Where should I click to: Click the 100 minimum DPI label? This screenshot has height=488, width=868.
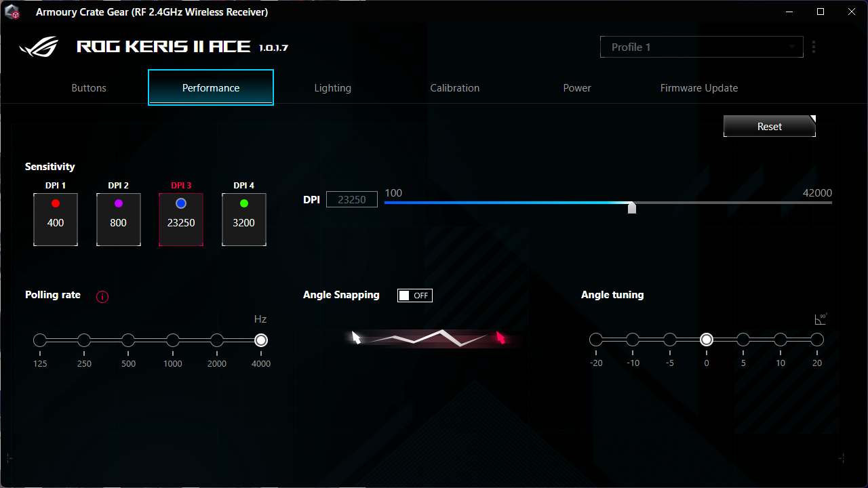[x=393, y=192]
